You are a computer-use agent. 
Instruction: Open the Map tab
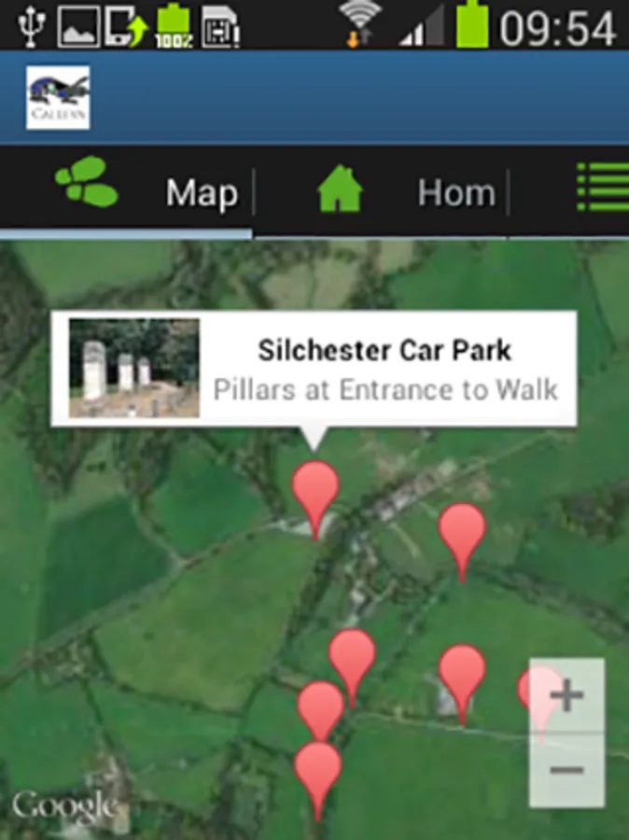coord(202,193)
